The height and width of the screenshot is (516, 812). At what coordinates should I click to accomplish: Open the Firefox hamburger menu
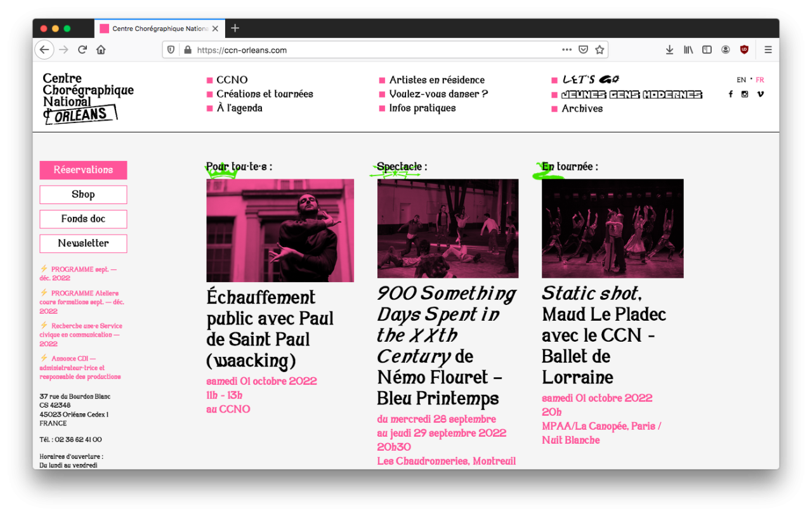768,49
